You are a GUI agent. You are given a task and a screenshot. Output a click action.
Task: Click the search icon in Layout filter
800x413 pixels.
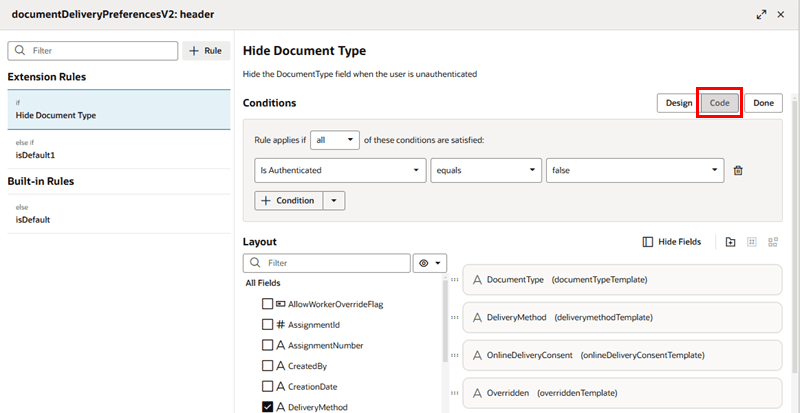tap(255, 263)
